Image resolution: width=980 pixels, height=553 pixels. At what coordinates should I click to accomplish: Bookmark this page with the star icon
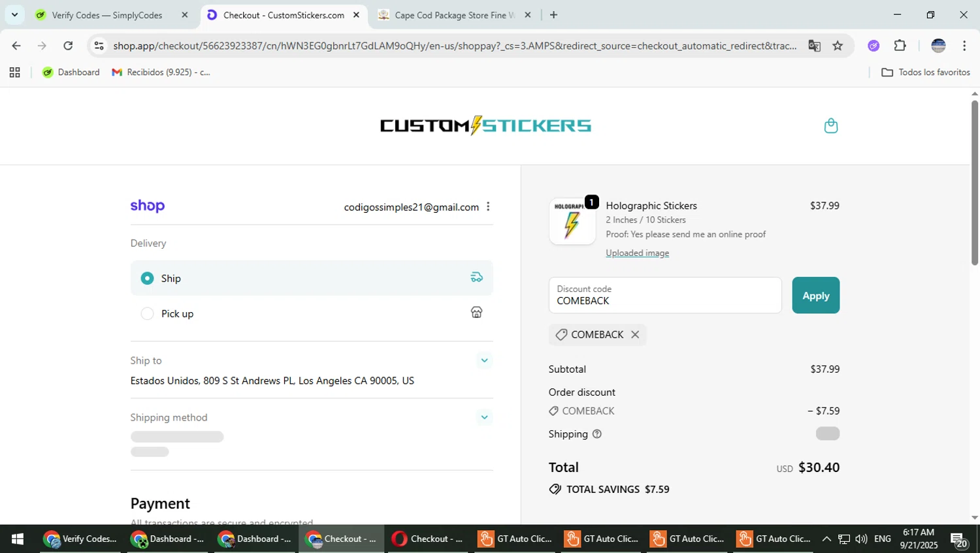pos(838,46)
